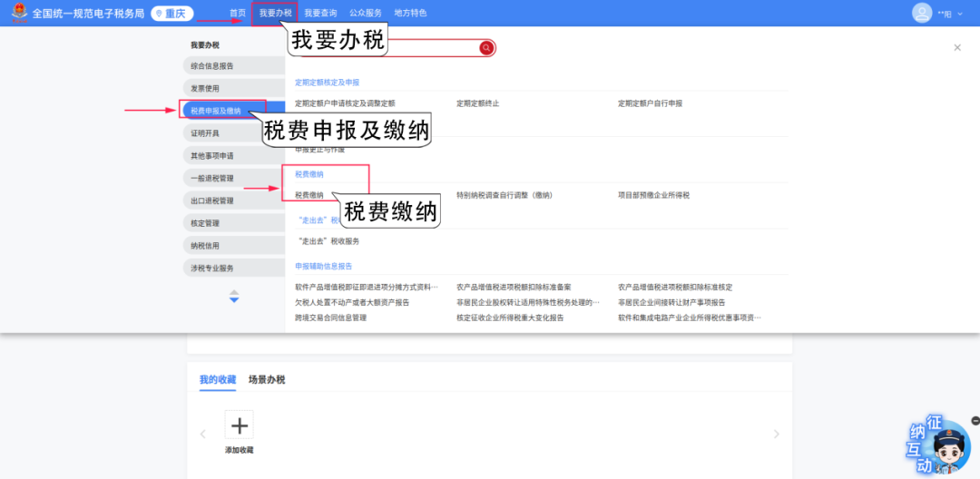The width and height of the screenshot is (980, 479).
Task: Select 发票使用 in the sidebar
Action: point(205,88)
